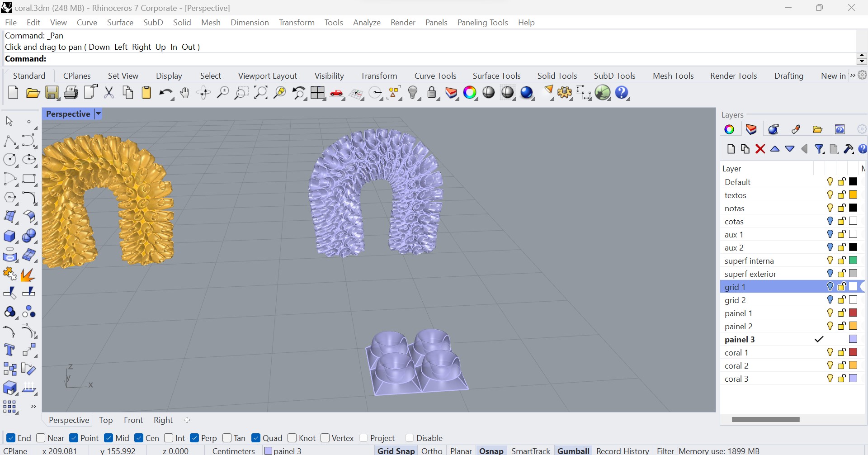The width and height of the screenshot is (868, 455).
Task: Move layer down with blue triangle
Action: (790, 149)
